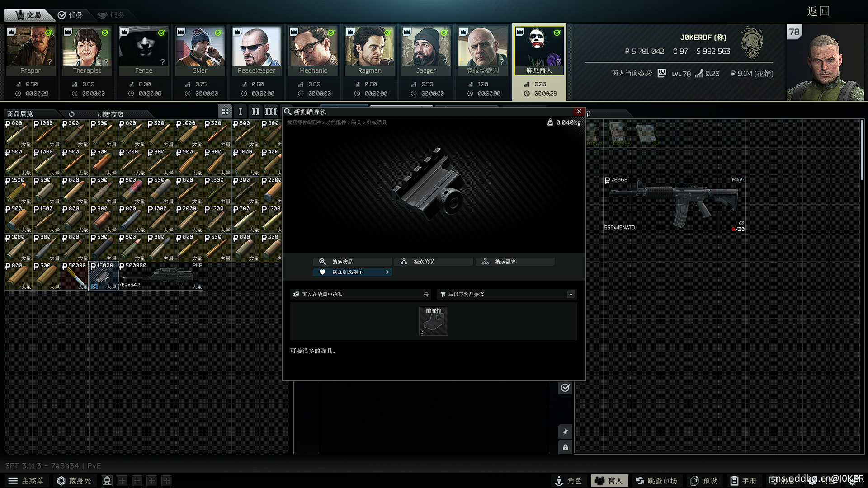Open 跳蚤市场 flea market
868x488 pixels.
click(x=656, y=481)
